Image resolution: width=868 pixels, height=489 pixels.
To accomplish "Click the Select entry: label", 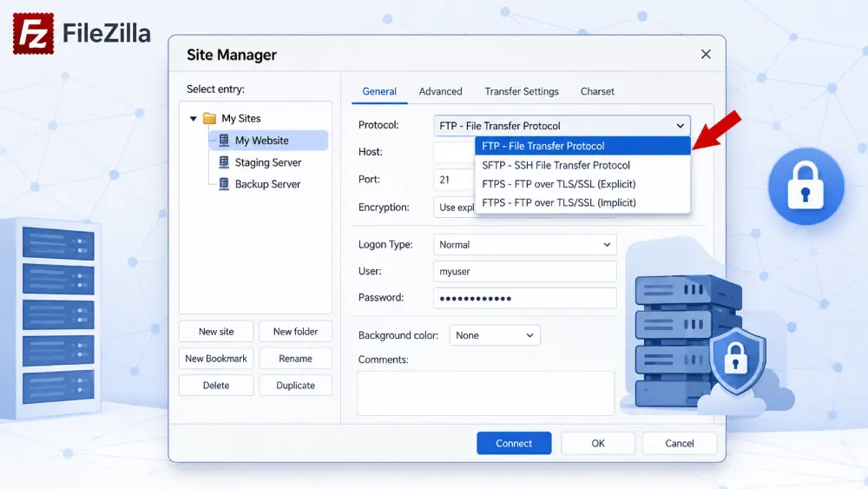I will pyautogui.click(x=215, y=89).
